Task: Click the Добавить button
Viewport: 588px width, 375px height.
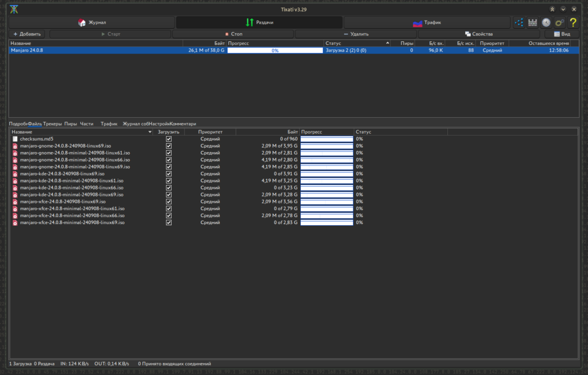Action: 27,34
